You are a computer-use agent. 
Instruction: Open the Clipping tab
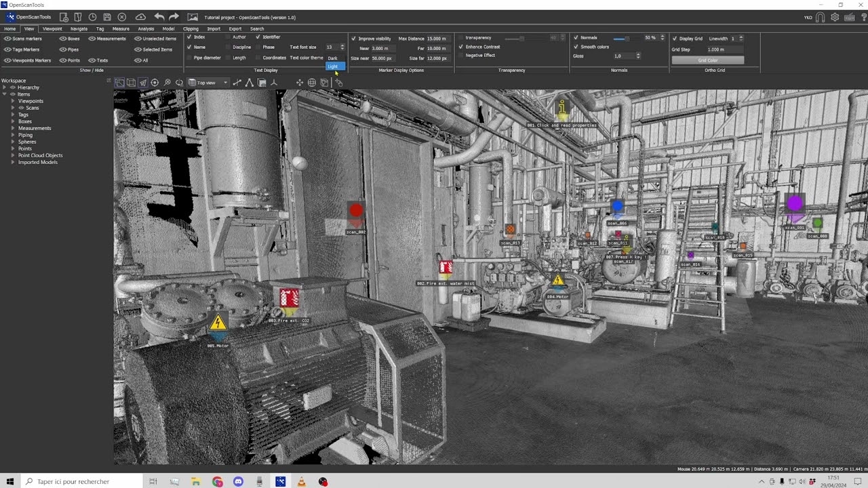pyautogui.click(x=191, y=29)
